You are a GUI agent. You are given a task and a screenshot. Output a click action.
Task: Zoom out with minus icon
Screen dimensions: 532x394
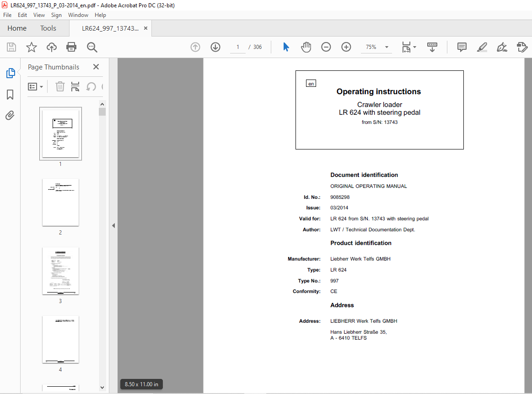point(326,47)
